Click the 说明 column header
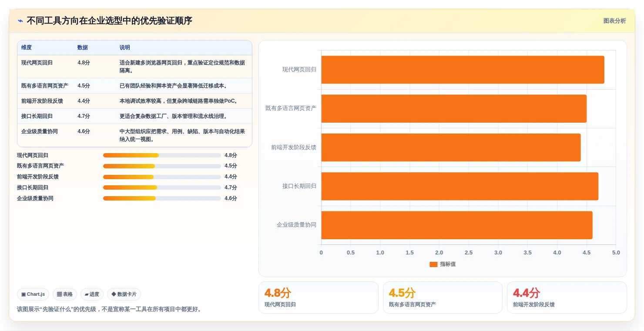Screen dimensions: 644x331 coord(125,48)
